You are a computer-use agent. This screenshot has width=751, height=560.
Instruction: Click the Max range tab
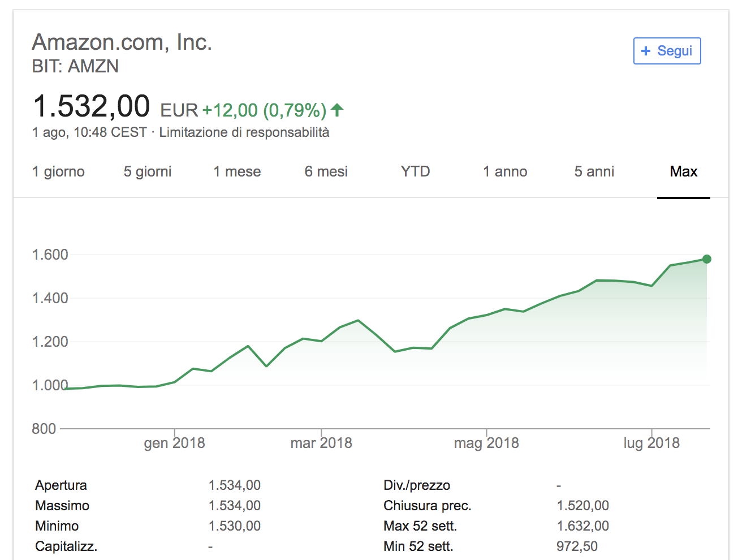[x=684, y=171]
